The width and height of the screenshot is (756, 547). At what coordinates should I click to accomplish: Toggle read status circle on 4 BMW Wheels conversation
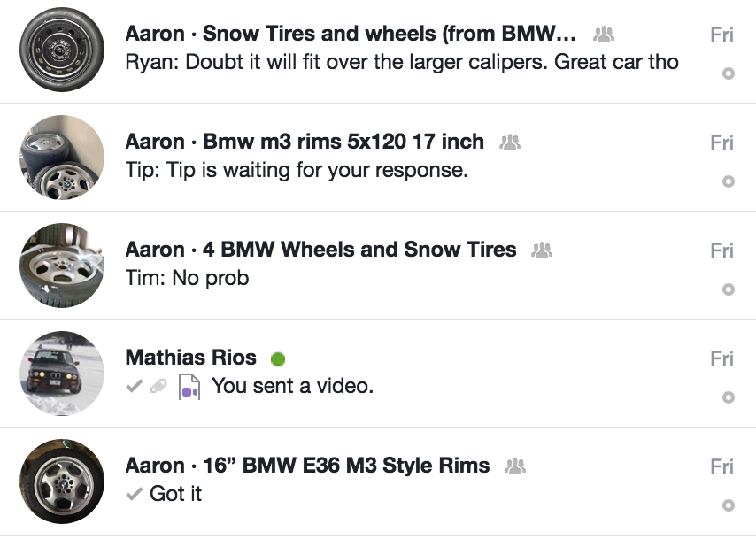(x=729, y=289)
